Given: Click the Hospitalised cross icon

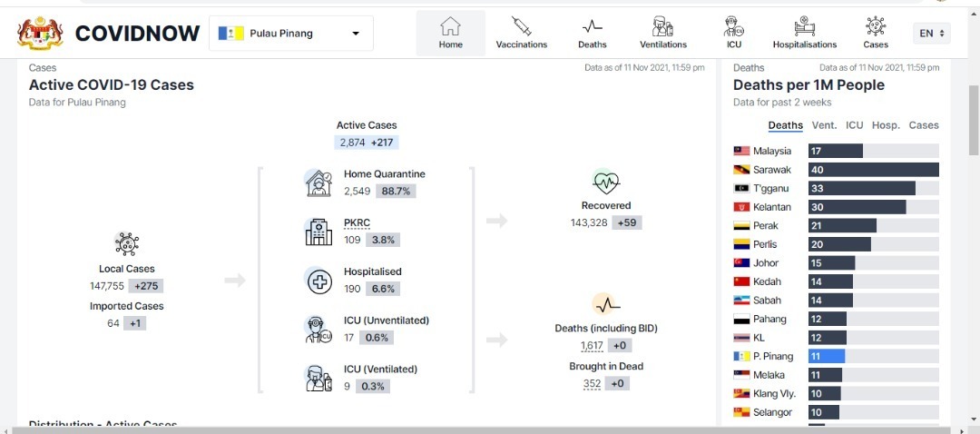Looking at the screenshot, I should click(x=318, y=281).
